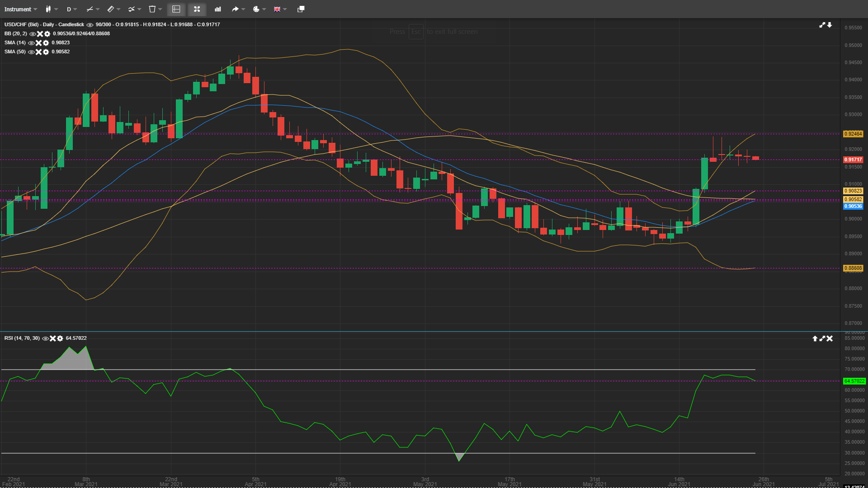Click the 0.90823 SMA price tag
The height and width of the screenshot is (488, 868).
point(854,191)
